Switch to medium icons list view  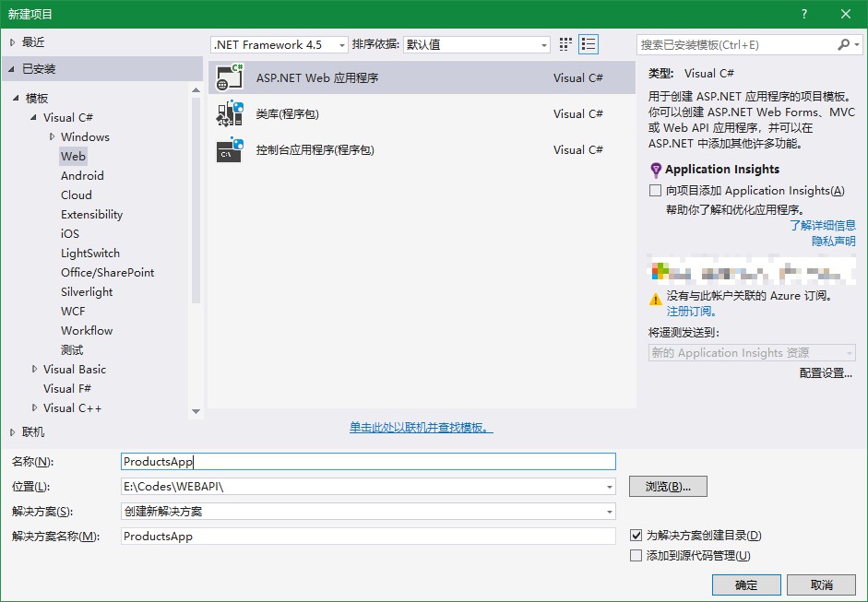pos(589,44)
